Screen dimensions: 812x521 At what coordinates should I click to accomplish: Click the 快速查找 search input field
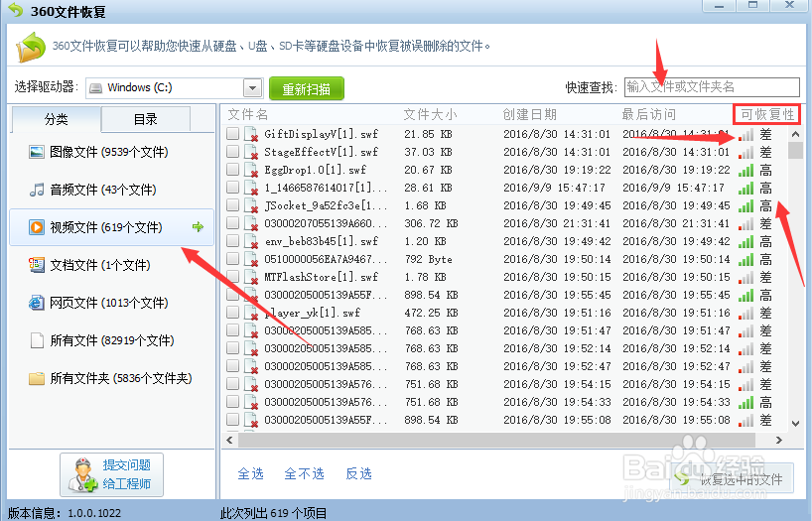[712, 87]
